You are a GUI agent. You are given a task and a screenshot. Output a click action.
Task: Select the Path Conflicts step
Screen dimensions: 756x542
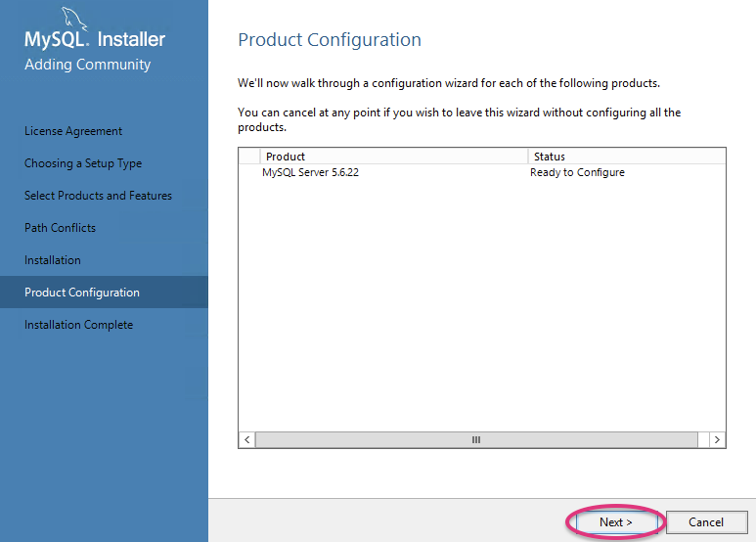pyautogui.click(x=60, y=228)
